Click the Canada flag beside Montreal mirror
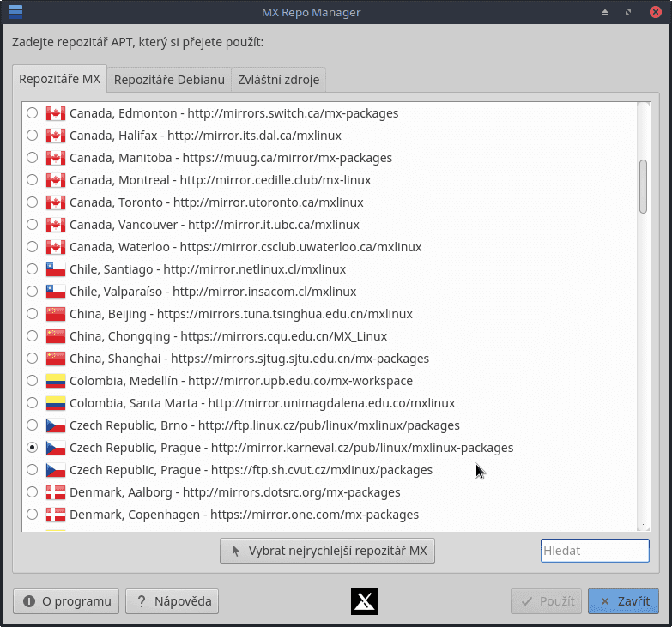The image size is (672, 627). 56,180
